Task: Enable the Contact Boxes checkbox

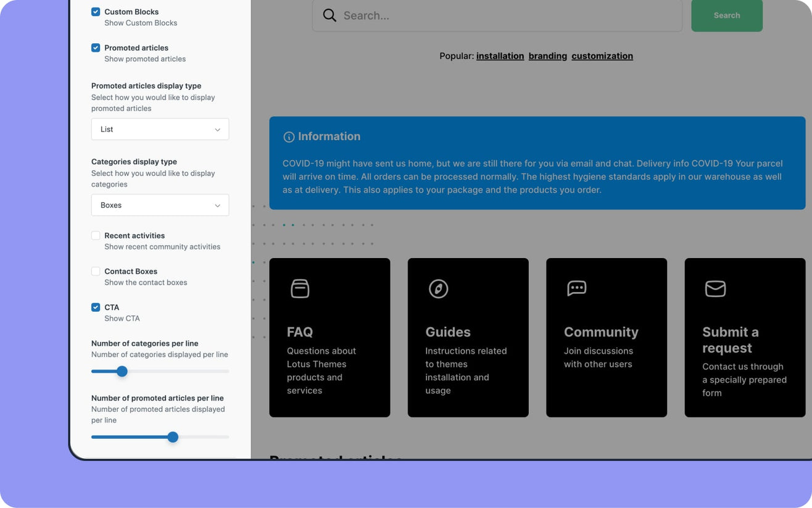Action: point(96,271)
